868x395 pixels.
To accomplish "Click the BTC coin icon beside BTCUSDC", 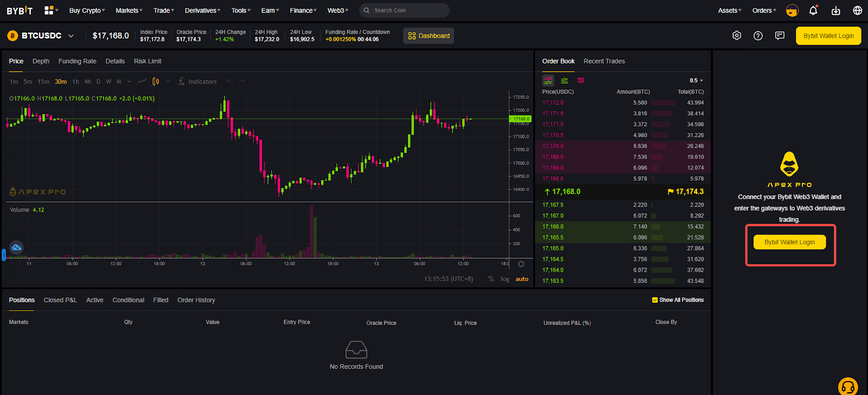I will [12, 36].
